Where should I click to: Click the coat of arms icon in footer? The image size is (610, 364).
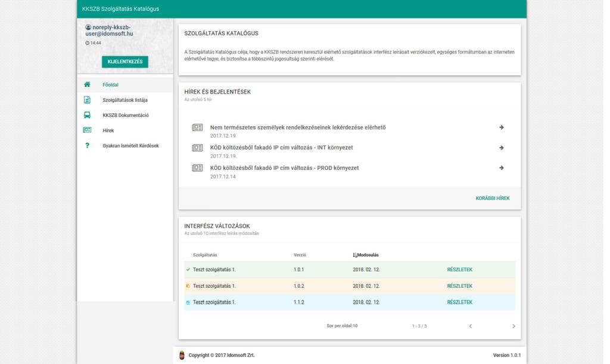(182, 355)
